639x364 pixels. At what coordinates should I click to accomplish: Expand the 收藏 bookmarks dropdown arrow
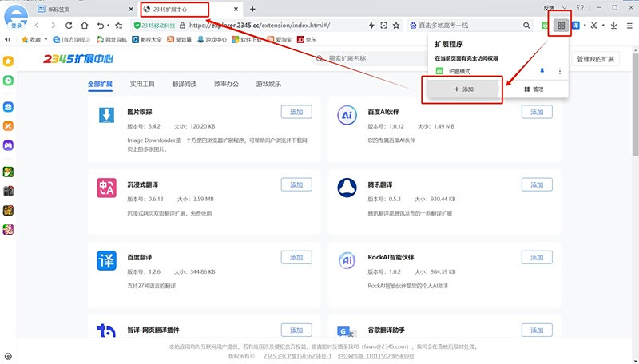click(46, 39)
